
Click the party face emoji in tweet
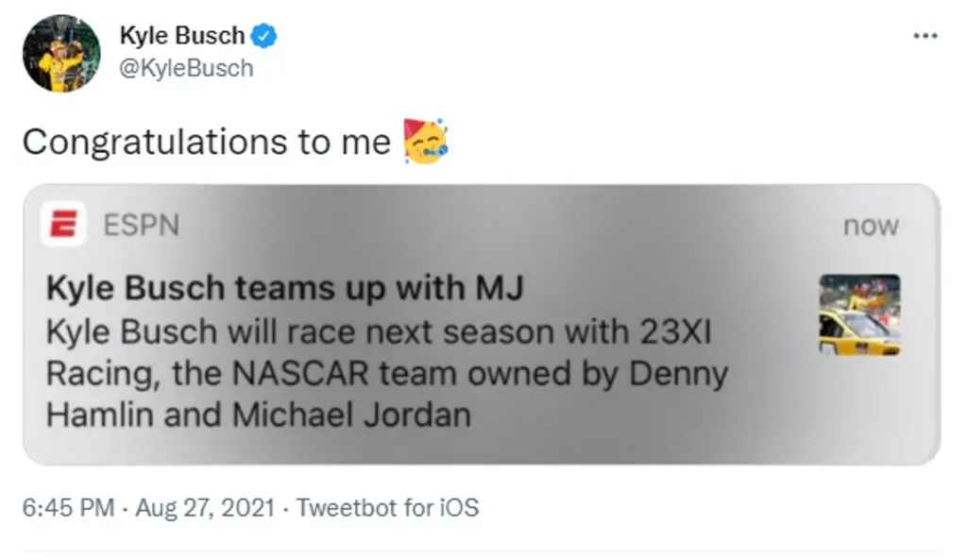pos(425,142)
